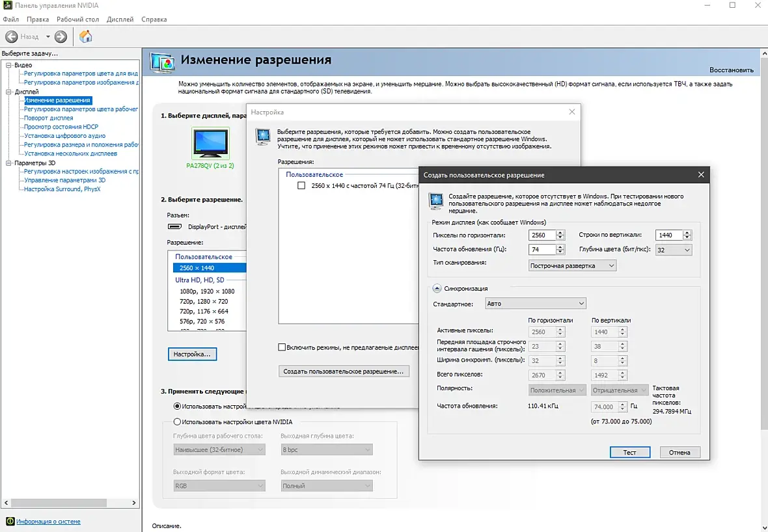
Task: Open the Back history dropdown arrow
Action: click(x=48, y=36)
